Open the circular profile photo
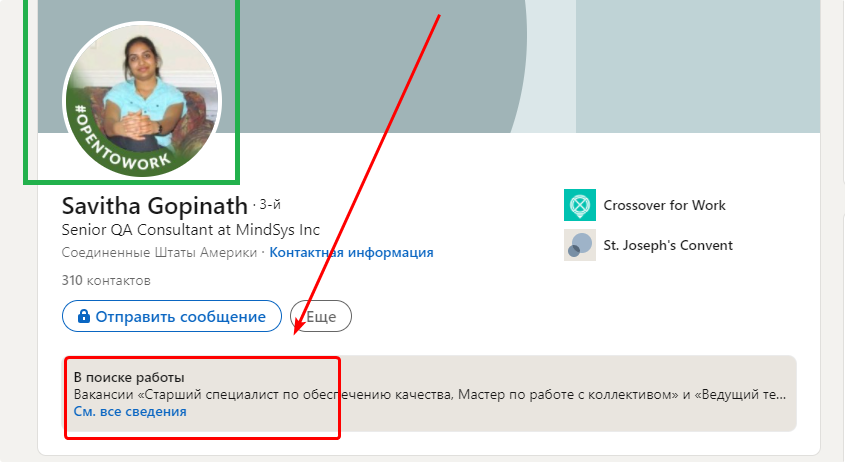The height and width of the screenshot is (462, 845). 142,100
